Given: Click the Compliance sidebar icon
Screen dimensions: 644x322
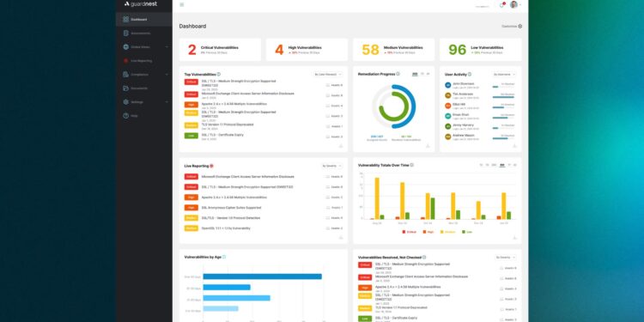Looking at the screenshot, I should click(125, 75).
